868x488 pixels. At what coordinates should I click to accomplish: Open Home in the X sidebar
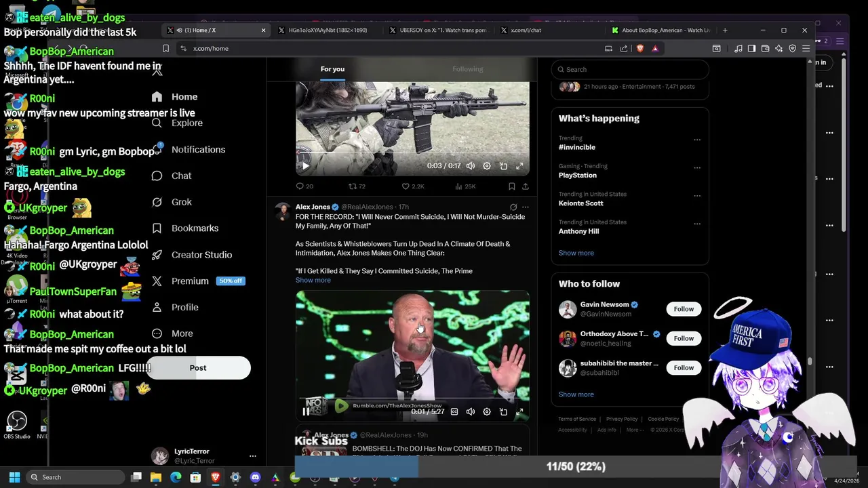(175, 97)
